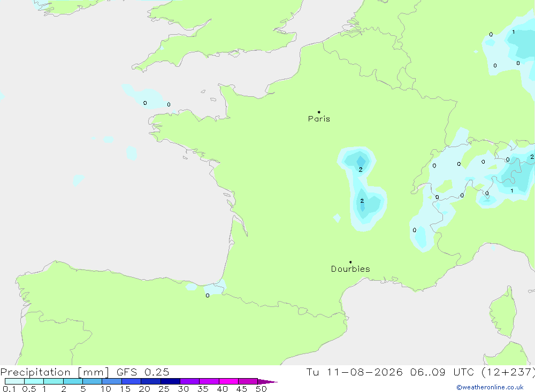Click the 10–15 mm blue legend swatch
The width and height of the screenshot is (535, 392).
(112, 381)
